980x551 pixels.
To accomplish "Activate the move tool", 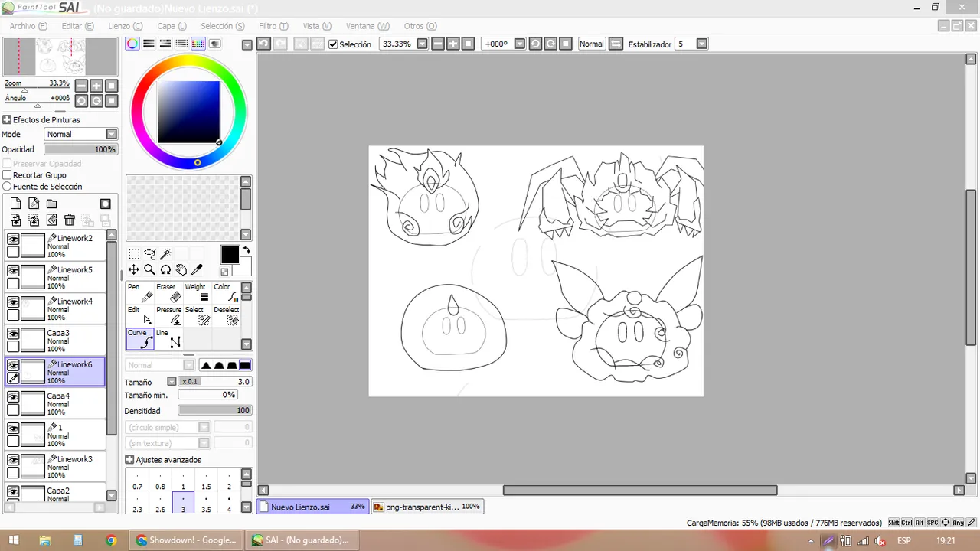I will click(x=134, y=269).
